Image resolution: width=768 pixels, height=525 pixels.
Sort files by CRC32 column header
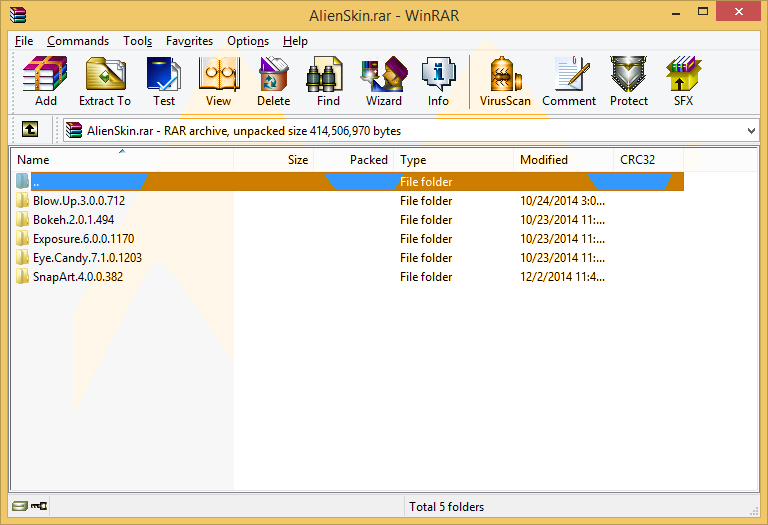click(x=648, y=160)
